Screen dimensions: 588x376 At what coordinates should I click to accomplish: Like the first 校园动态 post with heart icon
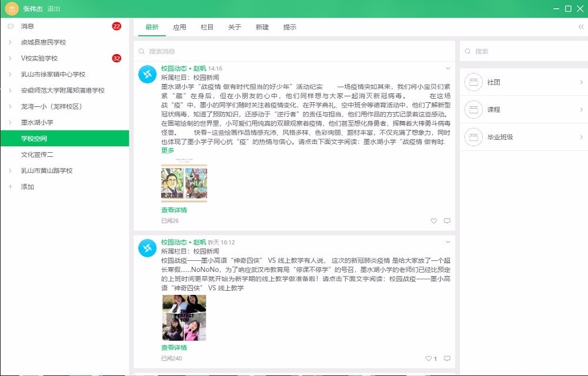pyautogui.click(x=434, y=221)
